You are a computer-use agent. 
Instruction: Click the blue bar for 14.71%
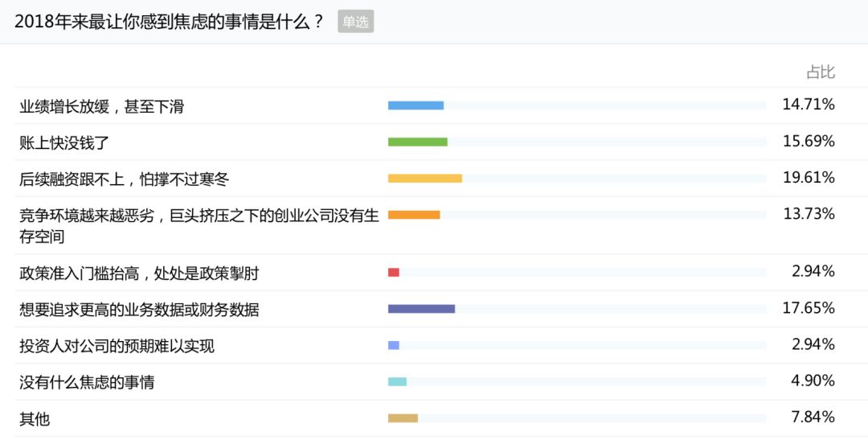416,105
